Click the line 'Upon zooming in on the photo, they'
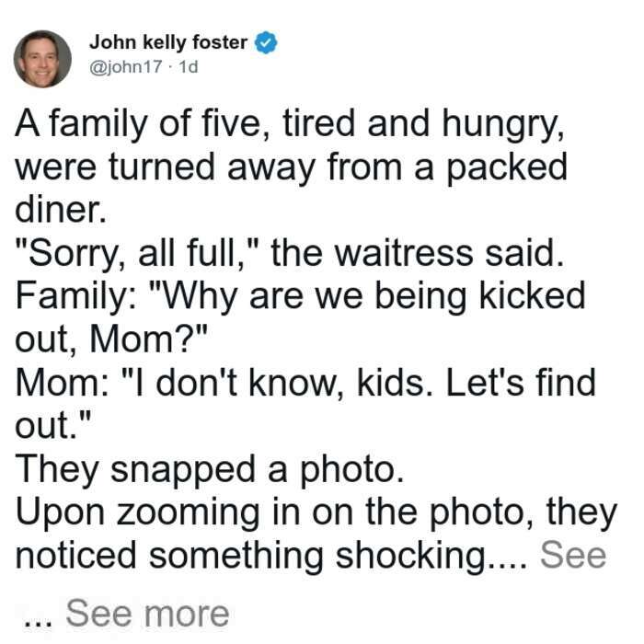 point(316,512)
